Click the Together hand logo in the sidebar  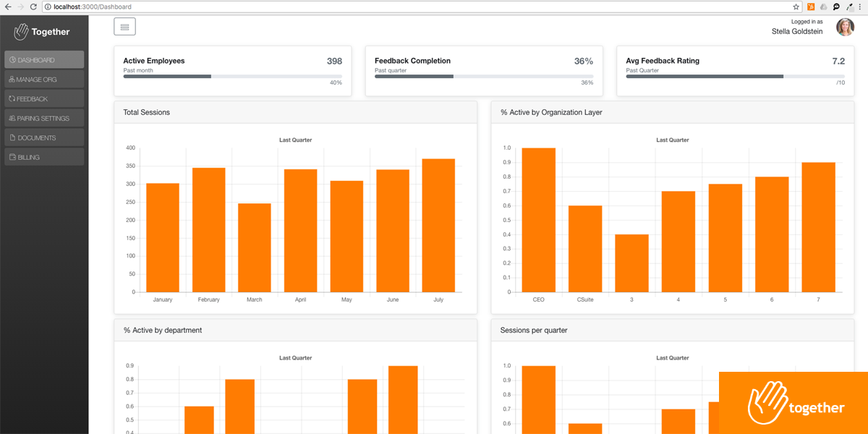[22, 32]
